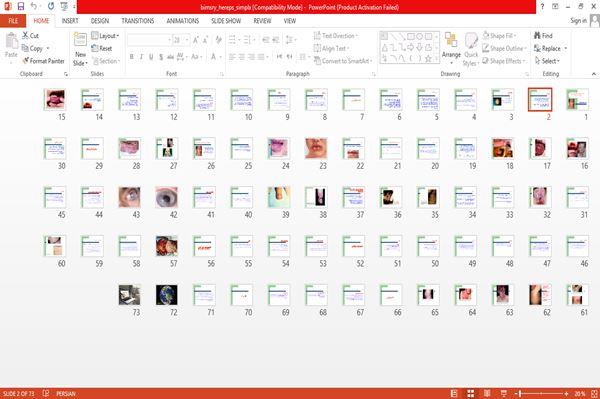Click Quick Styles icon
Image resolution: width=600 pixels, height=399 pixels.
[x=471, y=40]
